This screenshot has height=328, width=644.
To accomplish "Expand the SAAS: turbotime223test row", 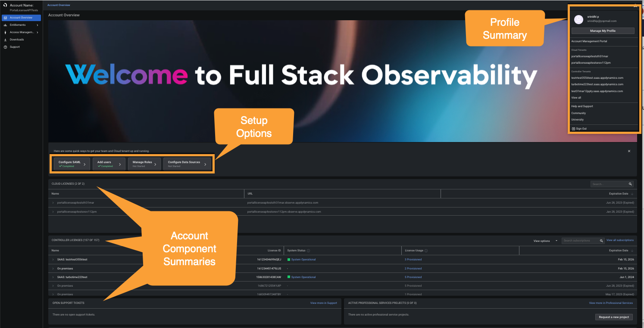I will (53, 277).
